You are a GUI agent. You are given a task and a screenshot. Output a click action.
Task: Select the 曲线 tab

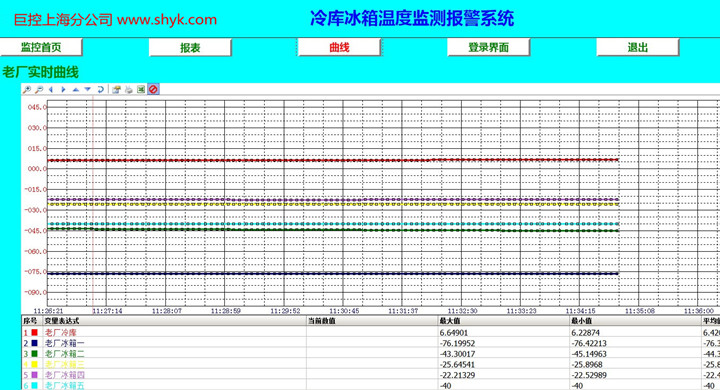[339, 47]
